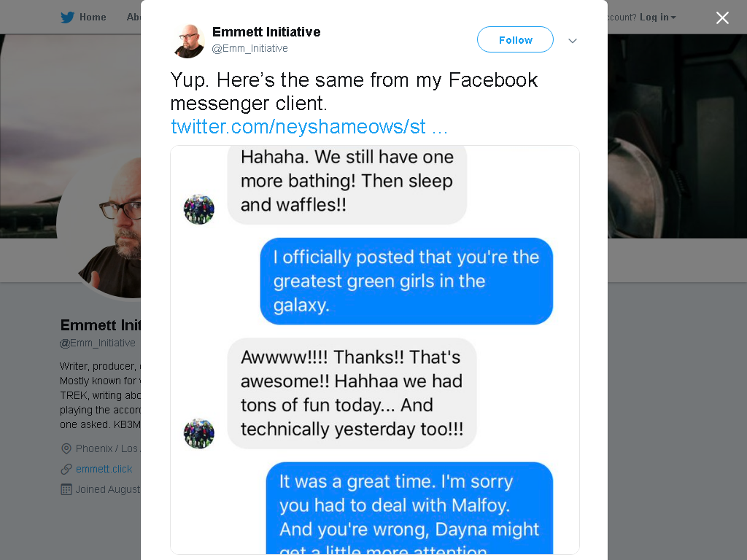Click the calendar icon next to Joined

tap(66, 489)
